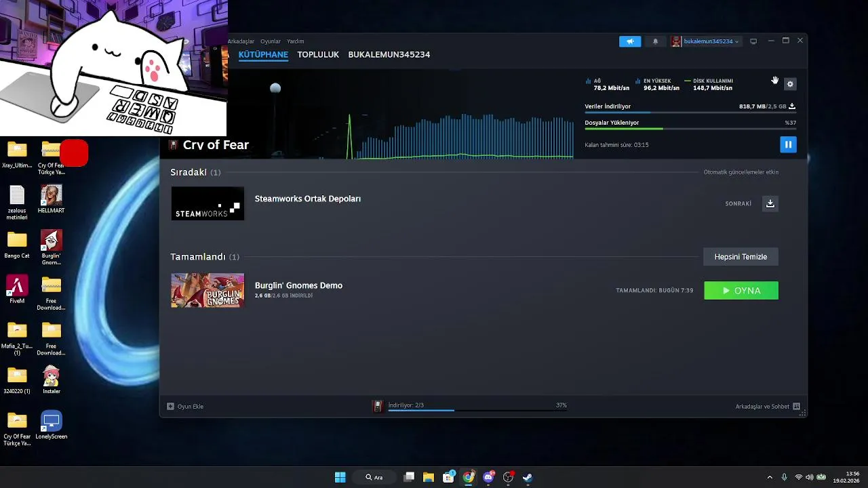
Task: Click the Bongo Cat overlay widget
Action: point(113,68)
